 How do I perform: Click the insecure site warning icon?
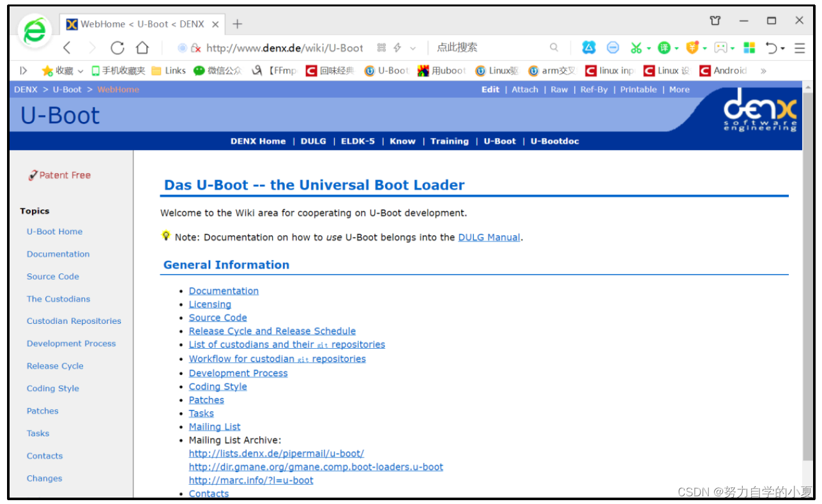196,48
